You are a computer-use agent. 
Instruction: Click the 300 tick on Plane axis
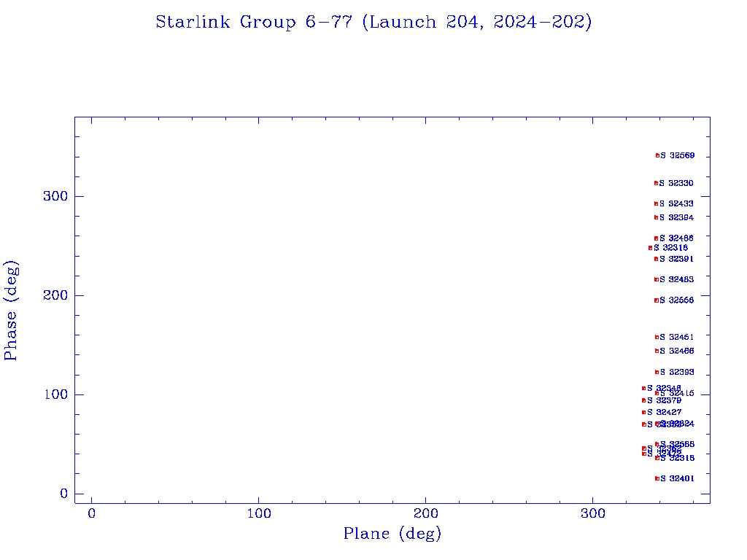click(x=592, y=513)
